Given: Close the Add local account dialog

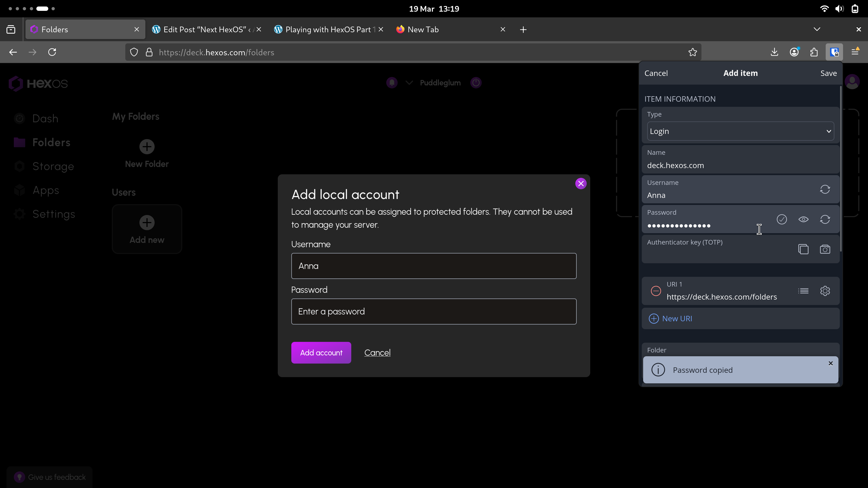Looking at the screenshot, I should [x=581, y=184].
